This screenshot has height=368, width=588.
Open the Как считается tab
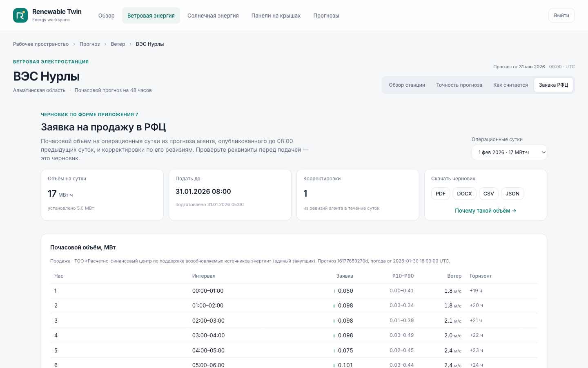click(510, 85)
